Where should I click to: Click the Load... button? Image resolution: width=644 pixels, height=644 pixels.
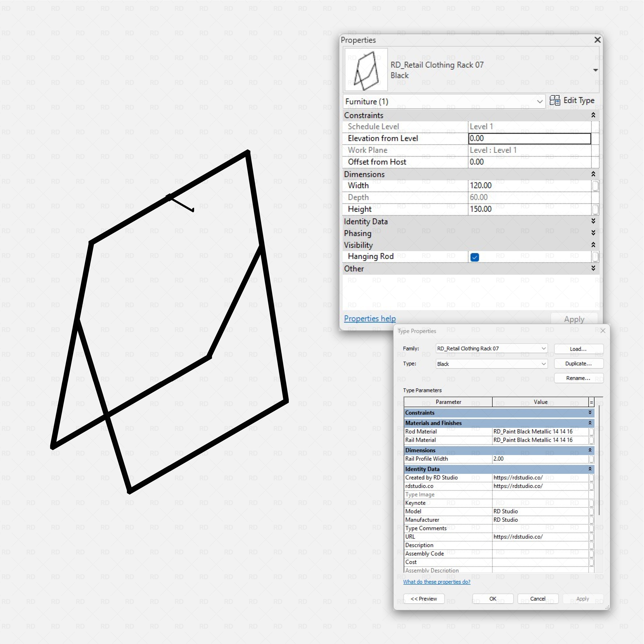[579, 349]
